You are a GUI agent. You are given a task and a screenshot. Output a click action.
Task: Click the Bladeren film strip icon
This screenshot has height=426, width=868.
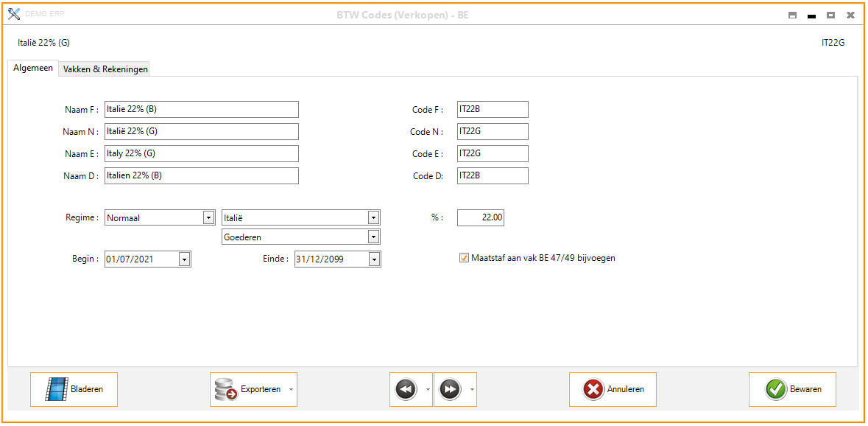tap(57, 389)
